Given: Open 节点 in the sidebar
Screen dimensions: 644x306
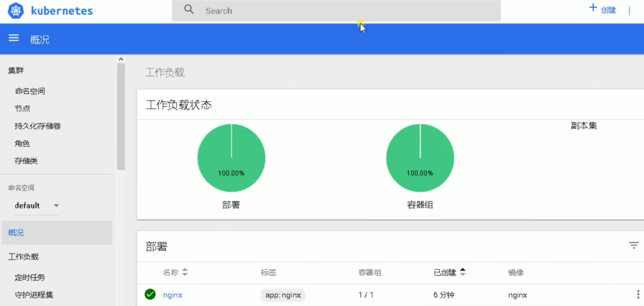Looking at the screenshot, I should [x=23, y=109].
